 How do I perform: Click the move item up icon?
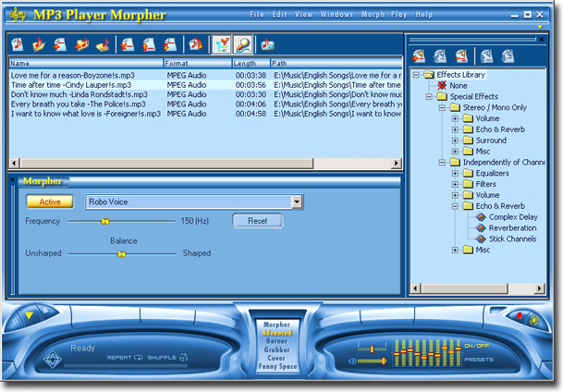tap(148, 44)
